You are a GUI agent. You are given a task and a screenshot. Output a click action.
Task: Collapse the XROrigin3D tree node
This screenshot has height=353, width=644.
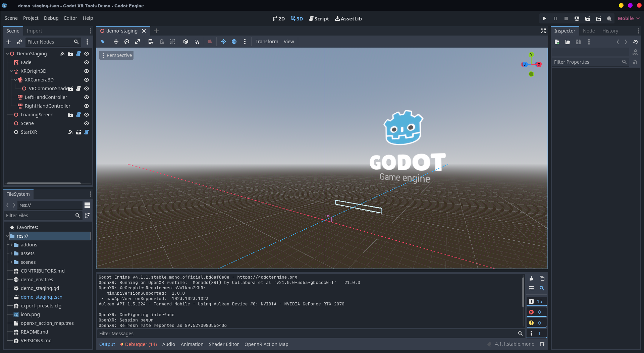click(x=11, y=71)
